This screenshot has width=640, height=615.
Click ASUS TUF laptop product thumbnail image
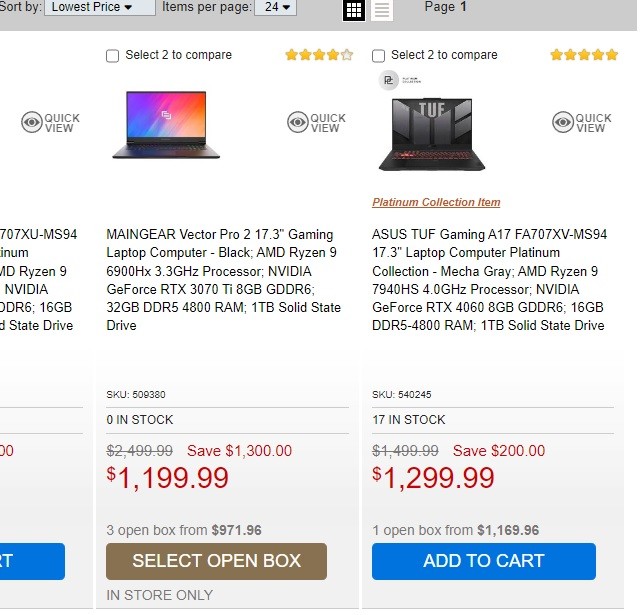(x=431, y=134)
